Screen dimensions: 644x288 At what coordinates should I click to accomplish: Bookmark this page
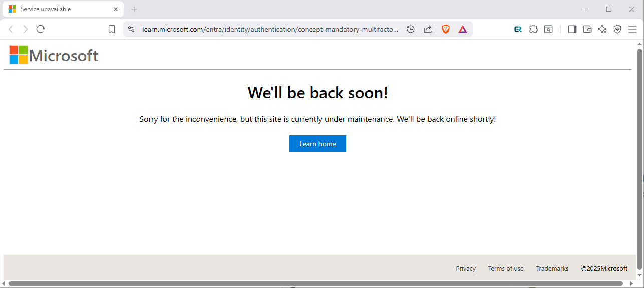112,29
